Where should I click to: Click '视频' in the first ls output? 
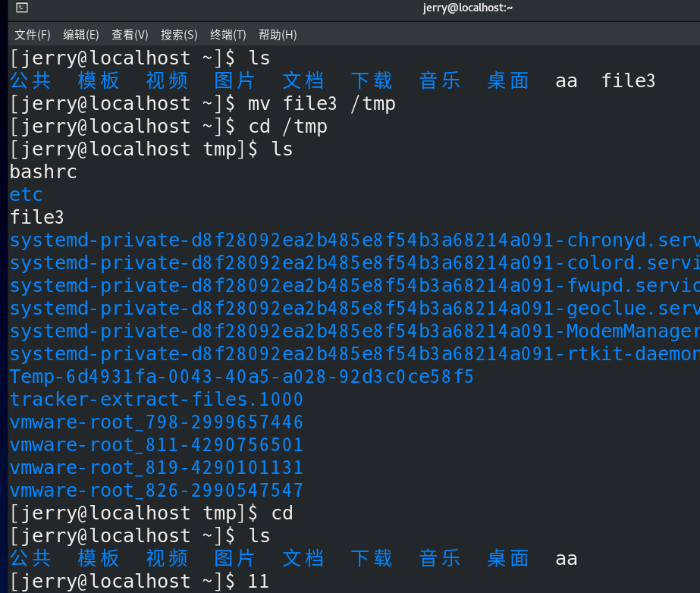(x=167, y=81)
